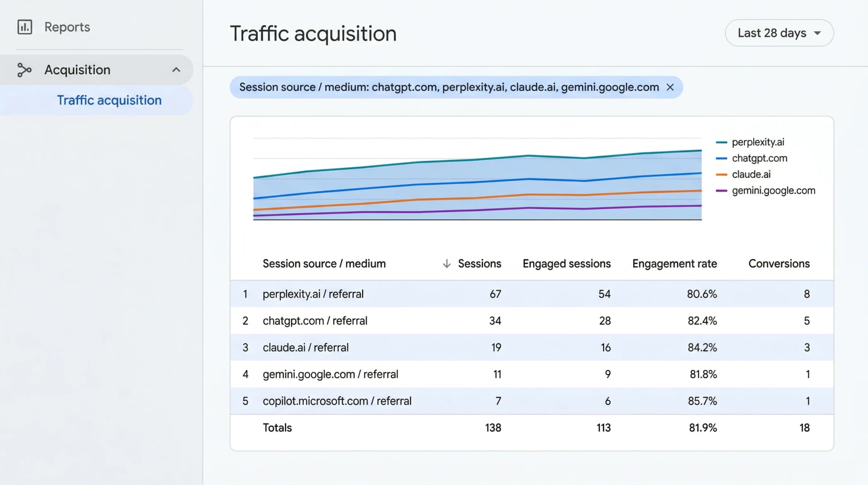
Task: Click the claude.ai legend color line
Action: click(722, 174)
